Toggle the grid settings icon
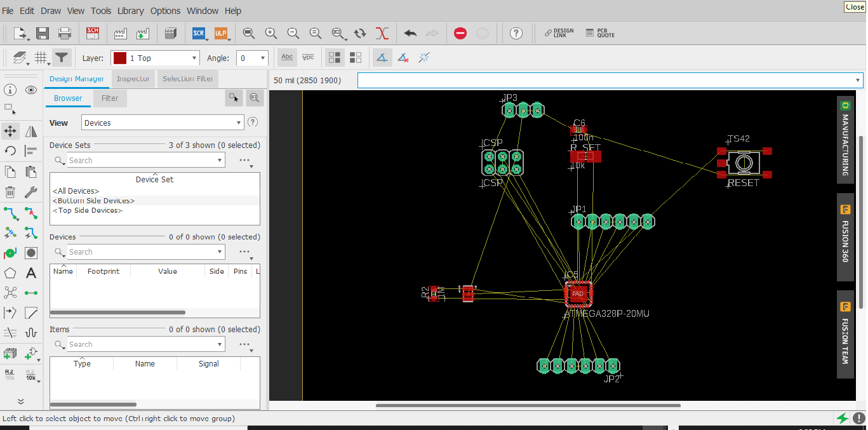Screen dimensions: 868x430 (41, 58)
